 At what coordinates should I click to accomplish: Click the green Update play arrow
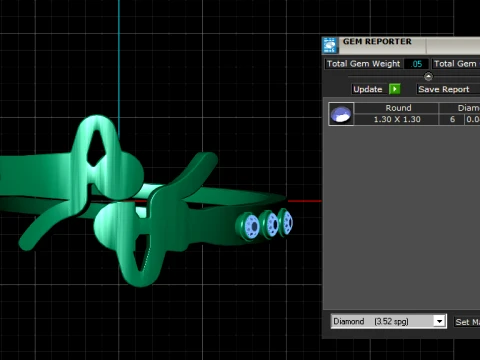[395, 89]
